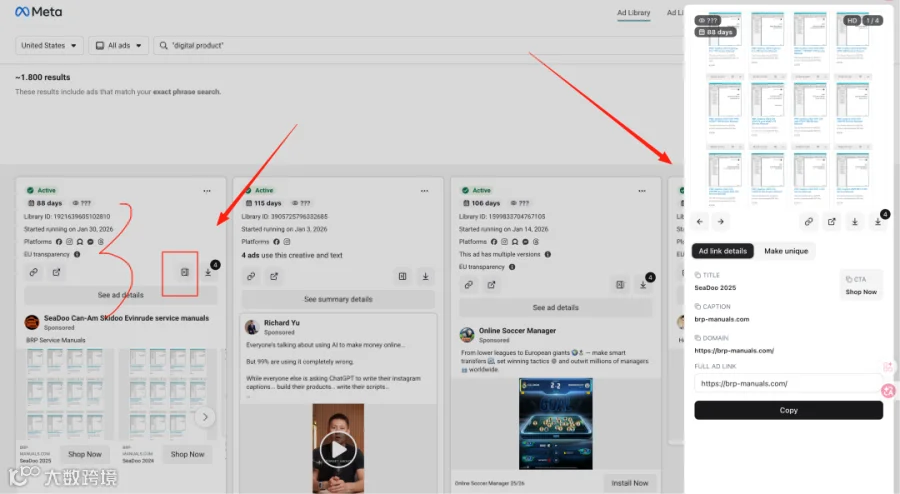Download icon on Online Soccer Manager card

coord(643,285)
